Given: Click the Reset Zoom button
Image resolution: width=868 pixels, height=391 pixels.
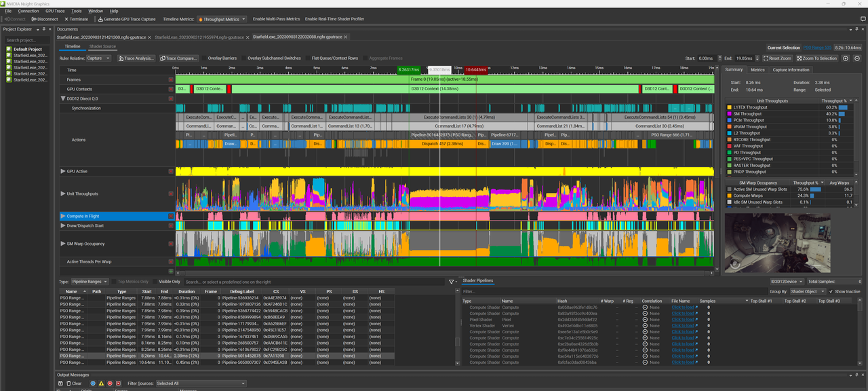Looking at the screenshot, I should pyautogui.click(x=777, y=58).
